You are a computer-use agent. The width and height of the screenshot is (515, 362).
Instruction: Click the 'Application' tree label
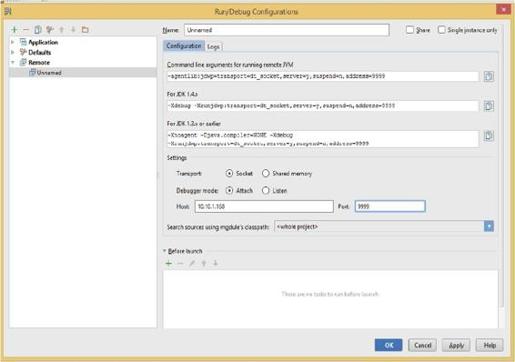tap(43, 42)
